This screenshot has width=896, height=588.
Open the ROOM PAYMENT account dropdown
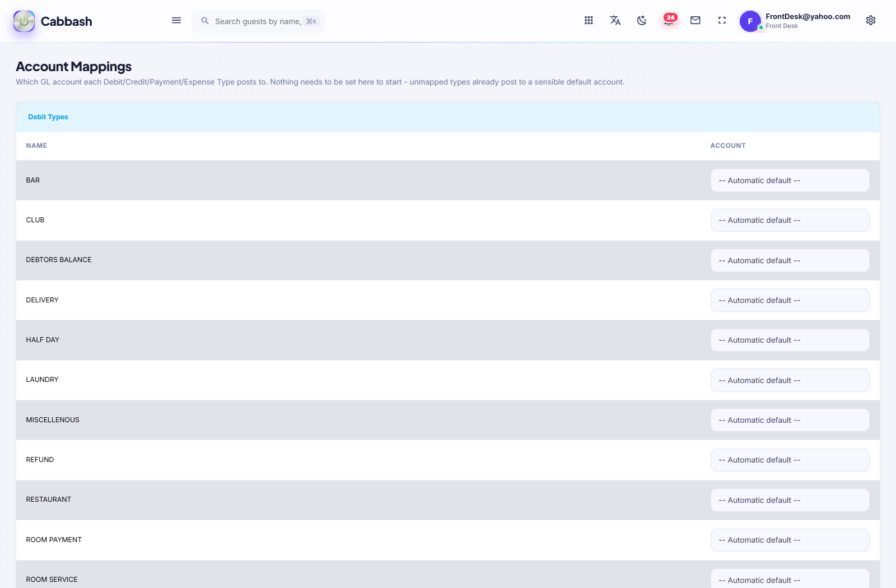coord(790,540)
